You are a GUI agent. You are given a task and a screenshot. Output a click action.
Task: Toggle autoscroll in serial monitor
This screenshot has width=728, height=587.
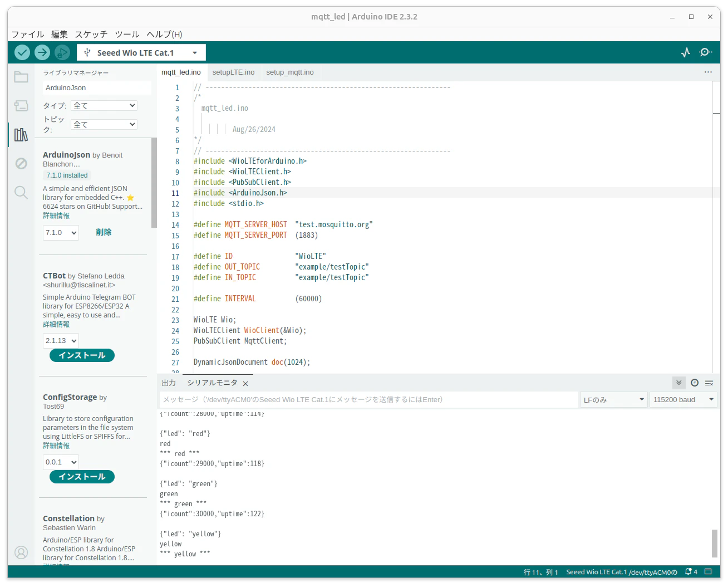point(679,383)
